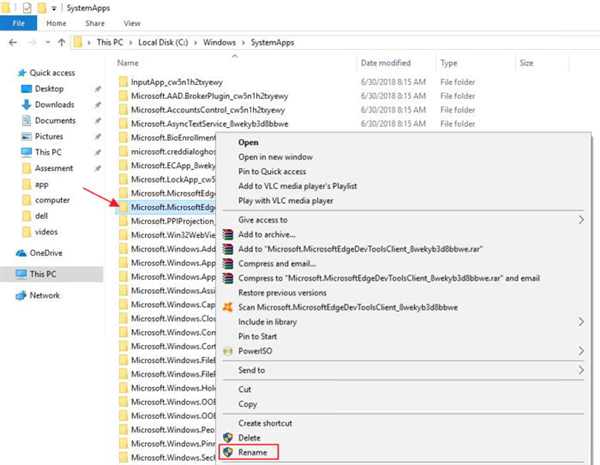Open Downloads icon in navigation pane
Image resolution: width=600 pixels, height=465 pixels.
26,104
